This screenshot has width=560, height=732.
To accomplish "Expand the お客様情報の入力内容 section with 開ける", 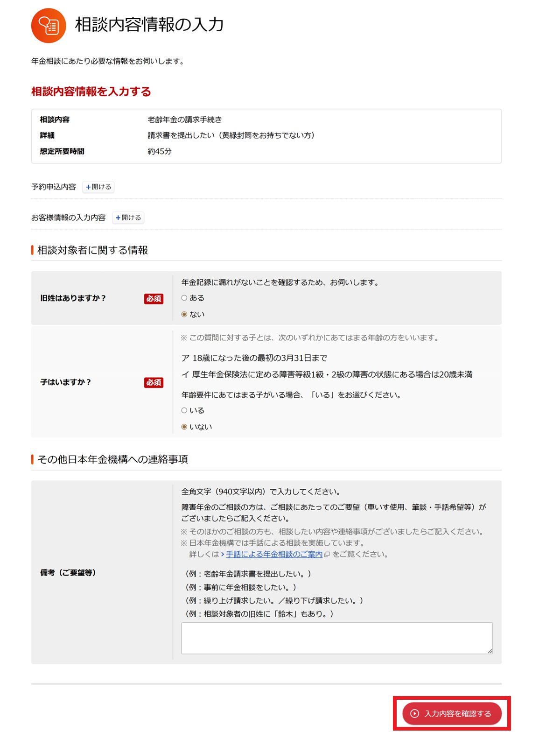I will tap(128, 218).
